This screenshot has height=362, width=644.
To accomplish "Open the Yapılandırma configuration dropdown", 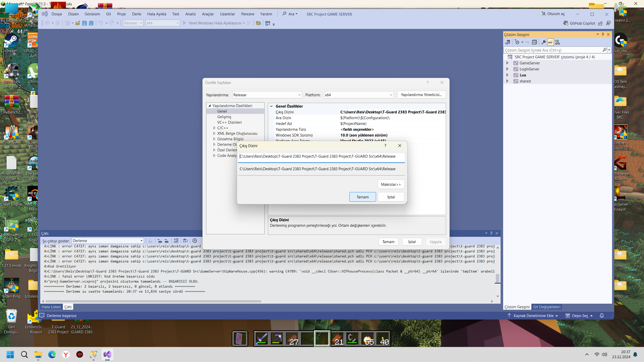I will point(267,95).
